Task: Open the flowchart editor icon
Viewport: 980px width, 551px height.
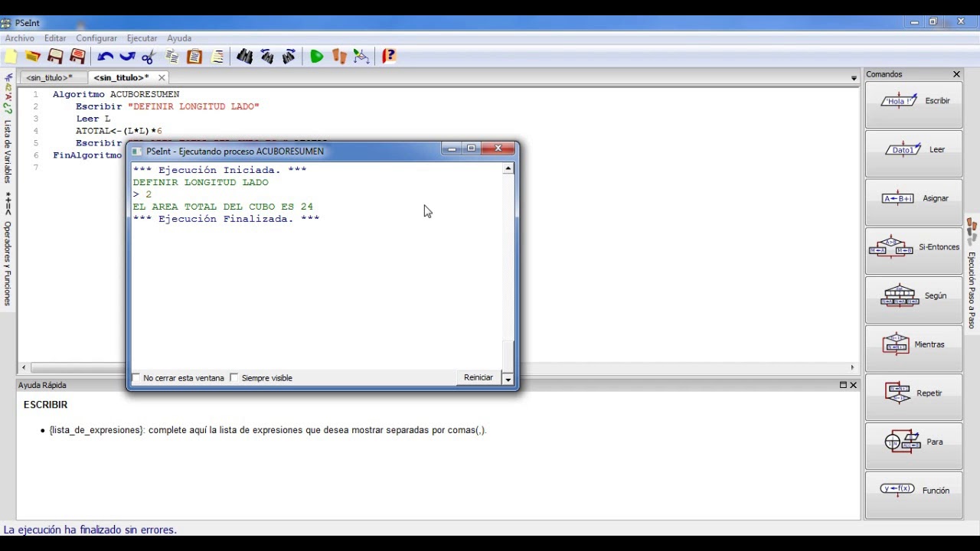Action: [x=361, y=57]
